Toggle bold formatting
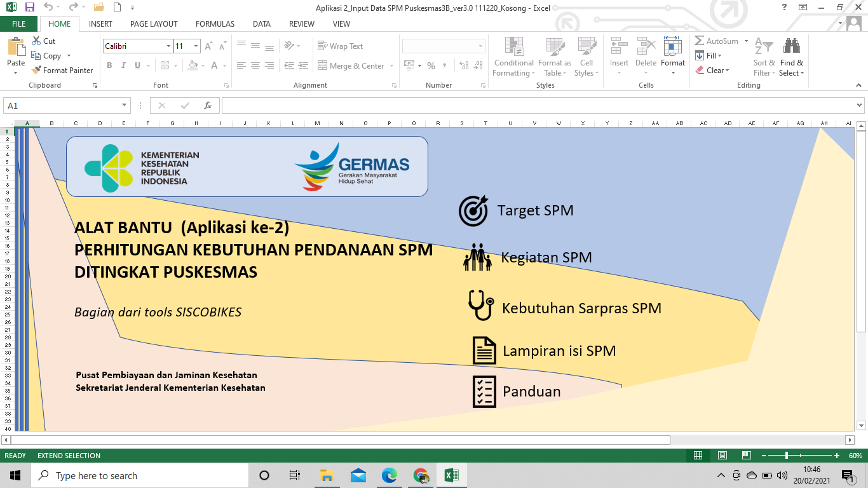The width and height of the screenshot is (868, 488). click(x=109, y=65)
